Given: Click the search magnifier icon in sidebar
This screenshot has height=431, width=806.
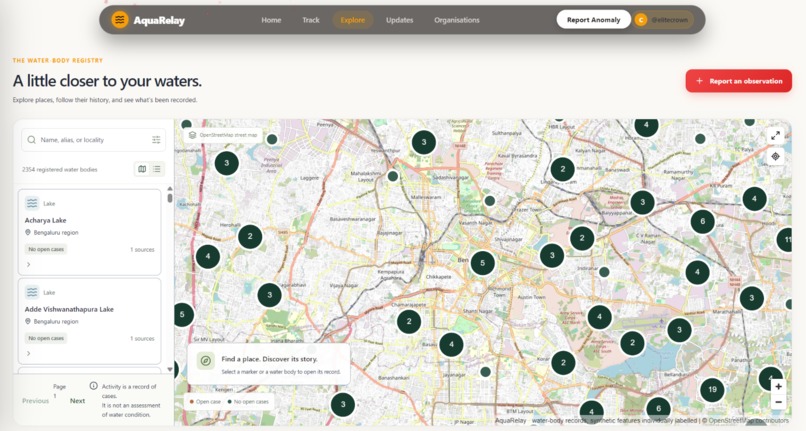Looking at the screenshot, I should [x=32, y=140].
